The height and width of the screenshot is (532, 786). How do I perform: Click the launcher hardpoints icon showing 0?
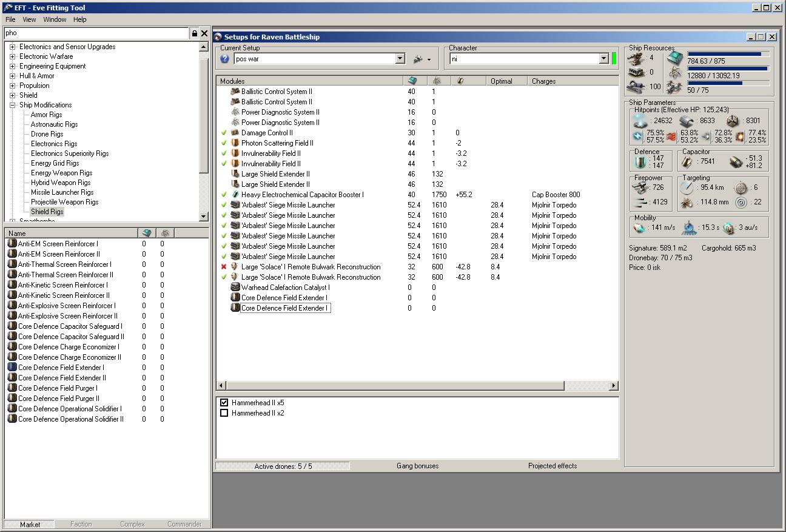tap(636, 72)
